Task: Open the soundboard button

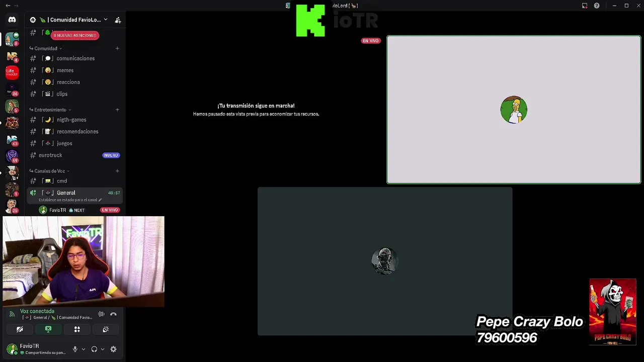Action: [x=106, y=329]
